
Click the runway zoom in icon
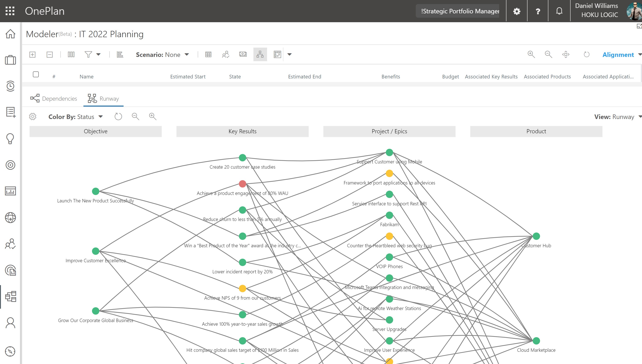click(x=153, y=116)
